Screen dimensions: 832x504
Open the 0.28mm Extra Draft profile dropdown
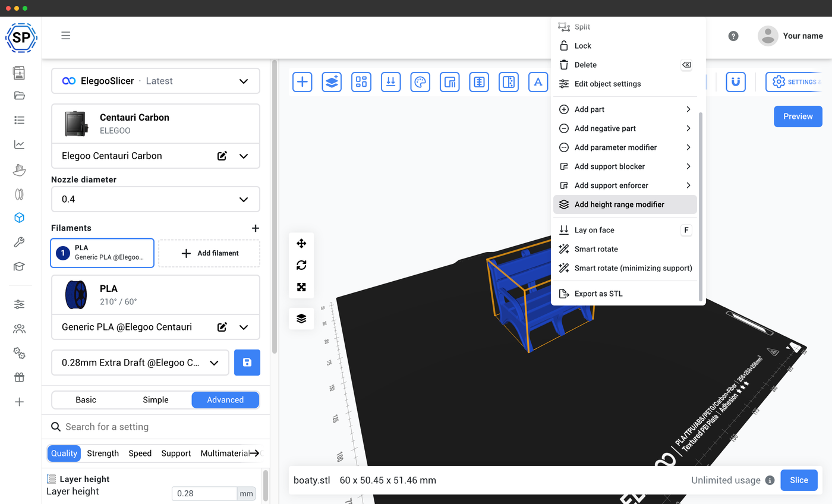[140, 363]
